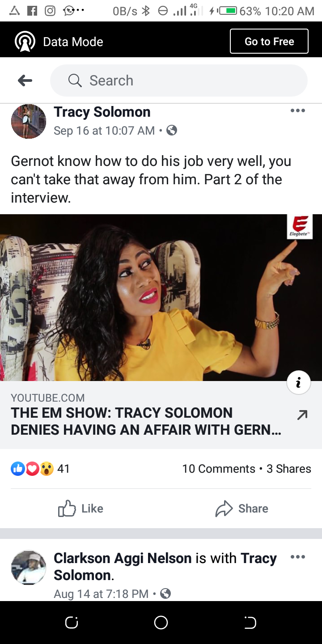Screen dimensions: 322x644
Task: Open three-dot menu on Clarkson Aggi Nelson's post
Action: 298,557
